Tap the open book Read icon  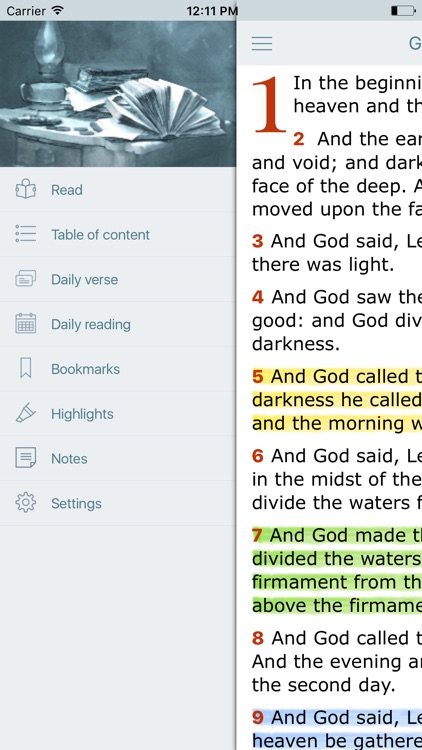pyautogui.click(x=25, y=189)
